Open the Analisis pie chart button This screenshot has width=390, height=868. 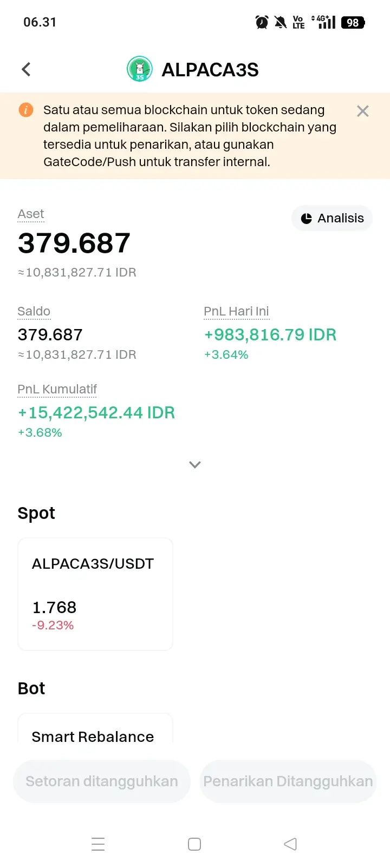coord(332,218)
